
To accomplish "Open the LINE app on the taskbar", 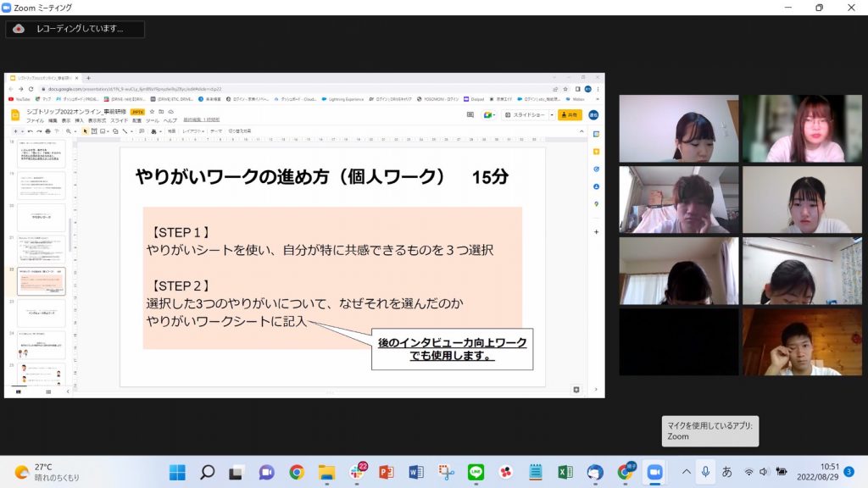I will [x=476, y=472].
